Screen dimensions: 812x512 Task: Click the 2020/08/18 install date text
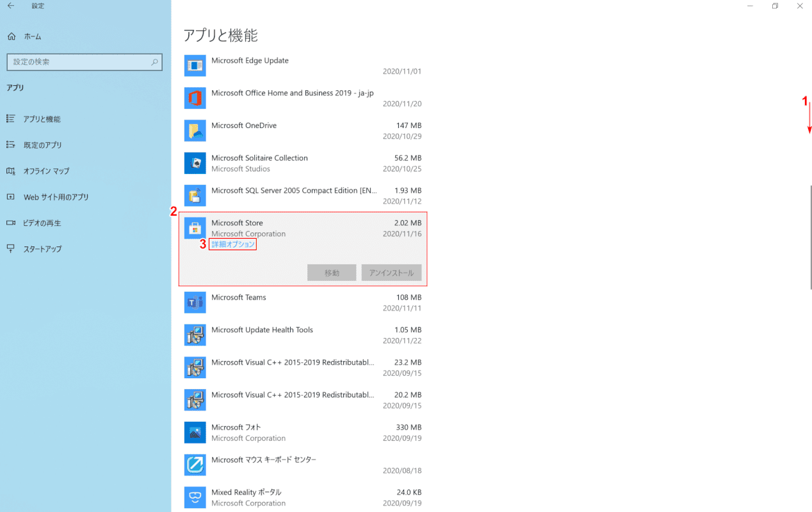point(402,471)
